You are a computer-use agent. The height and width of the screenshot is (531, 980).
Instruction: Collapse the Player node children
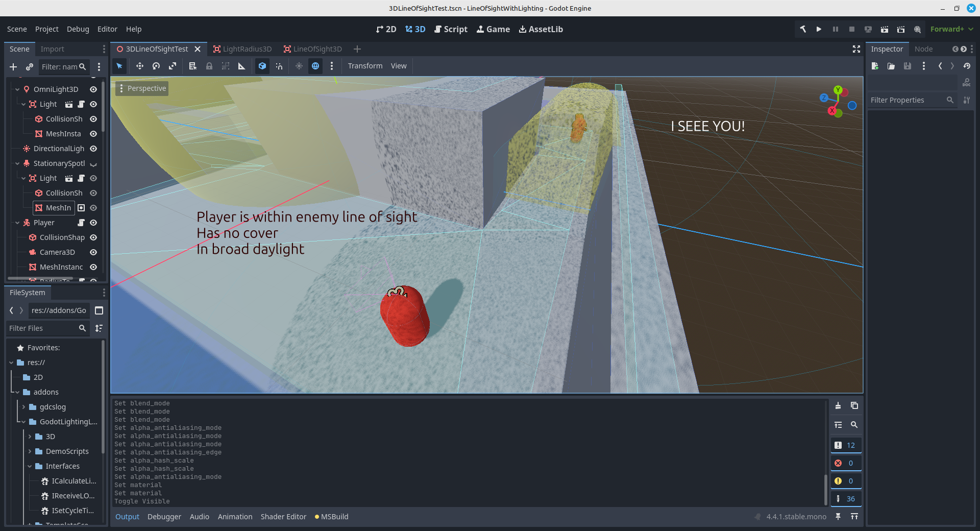click(x=17, y=223)
